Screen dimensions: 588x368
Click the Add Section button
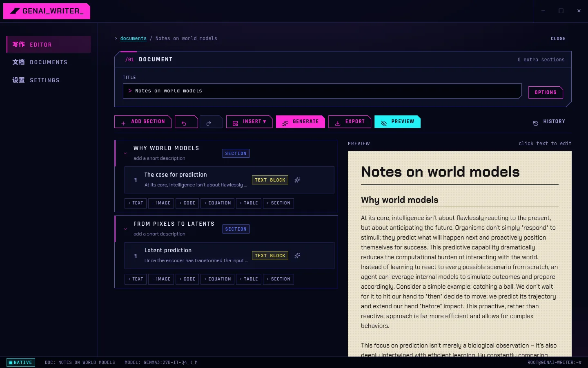(x=143, y=122)
